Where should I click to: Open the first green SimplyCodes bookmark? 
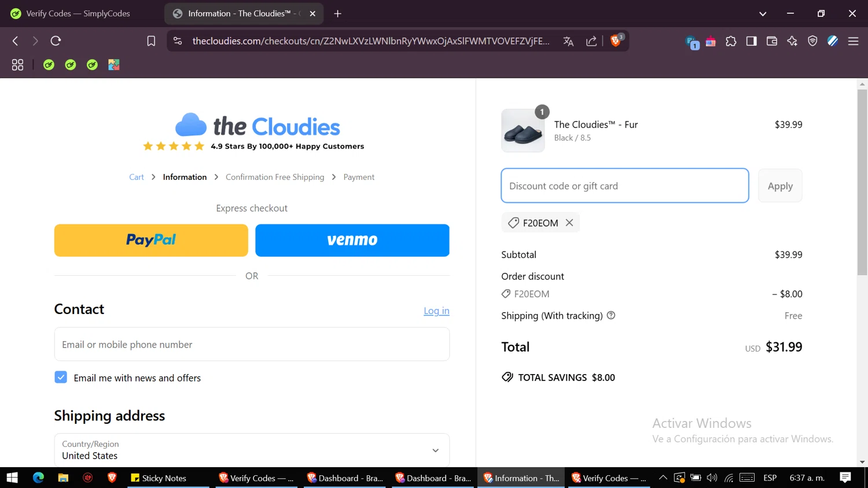[49, 65]
